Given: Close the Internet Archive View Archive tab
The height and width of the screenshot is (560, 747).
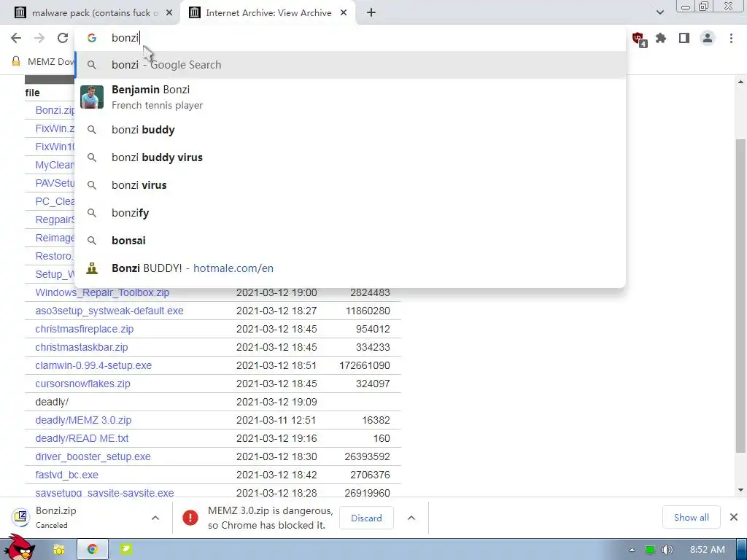Looking at the screenshot, I should [x=344, y=13].
